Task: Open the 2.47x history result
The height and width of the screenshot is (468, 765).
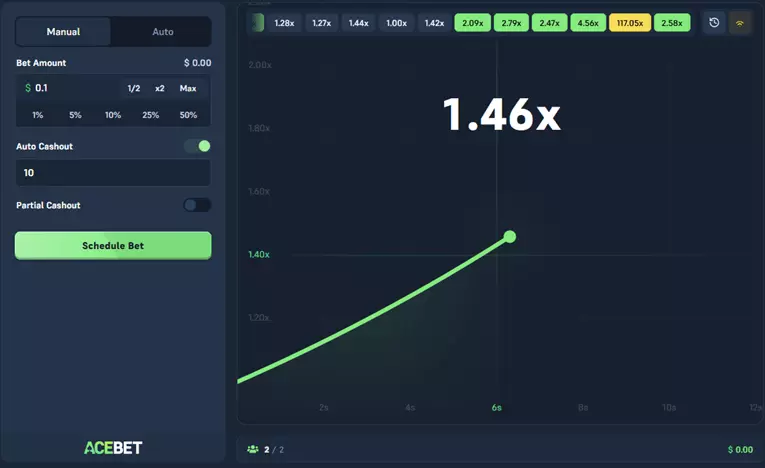Action: [x=549, y=23]
